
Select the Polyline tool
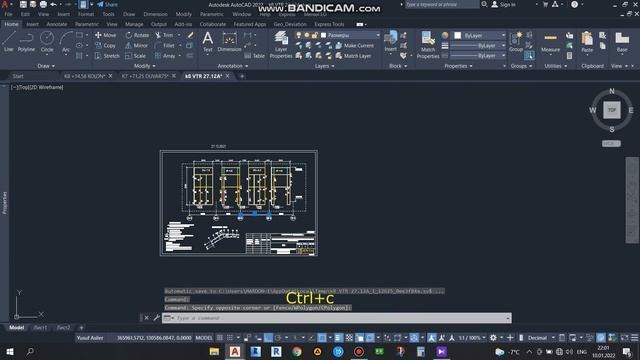pyautogui.click(x=26, y=41)
